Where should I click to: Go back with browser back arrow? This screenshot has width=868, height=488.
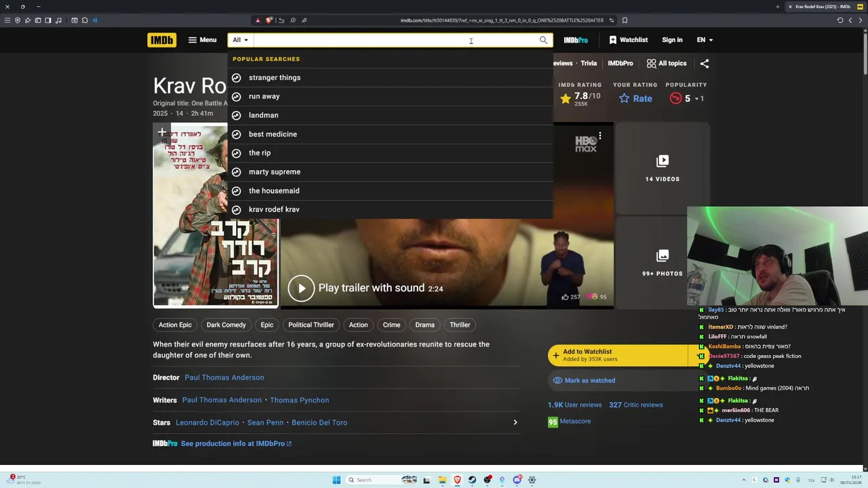pyautogui.click(x=850, y=20)
